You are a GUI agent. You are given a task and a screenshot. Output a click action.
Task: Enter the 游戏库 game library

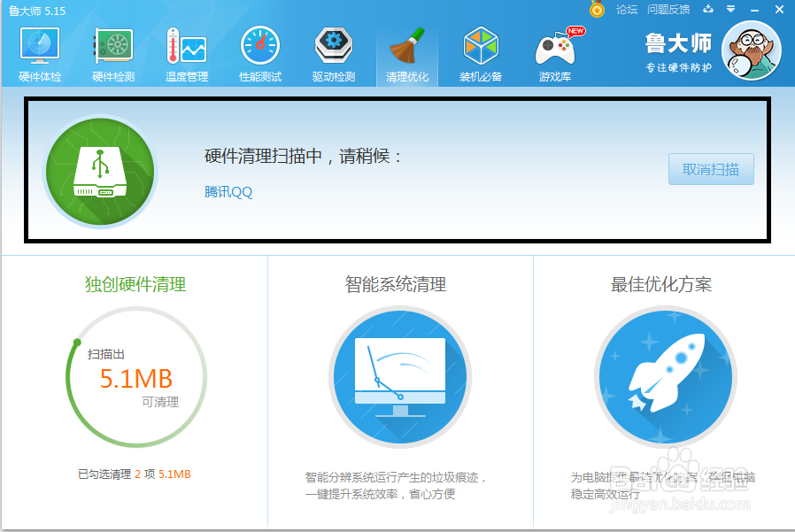(553, 51)
